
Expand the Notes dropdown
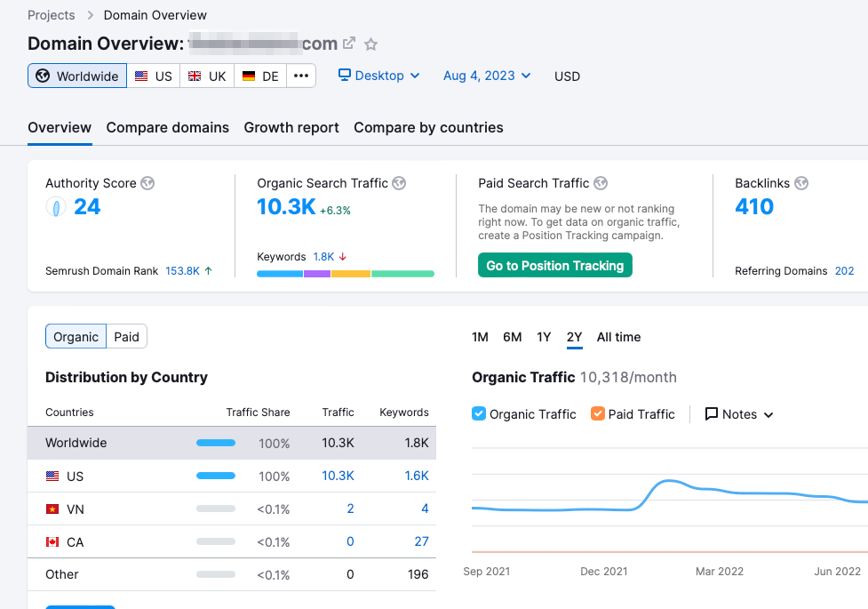739,414
